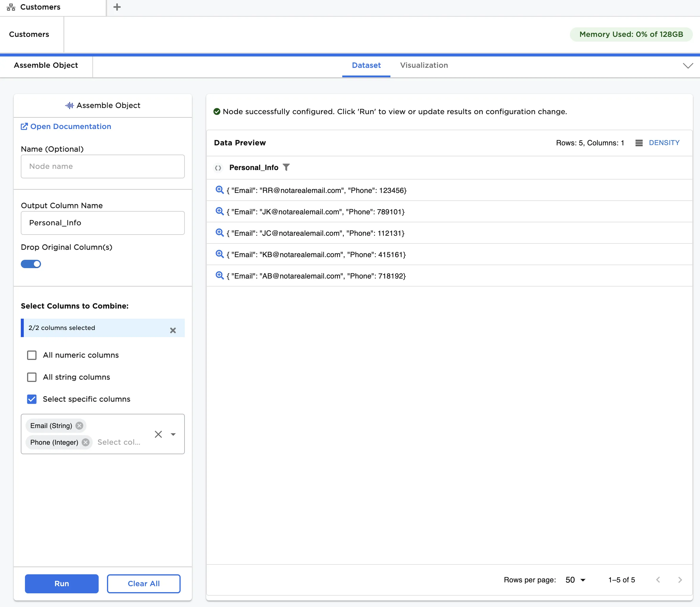
Task: Click the object type icon beside Personal_Info
Action: point(218,168)
